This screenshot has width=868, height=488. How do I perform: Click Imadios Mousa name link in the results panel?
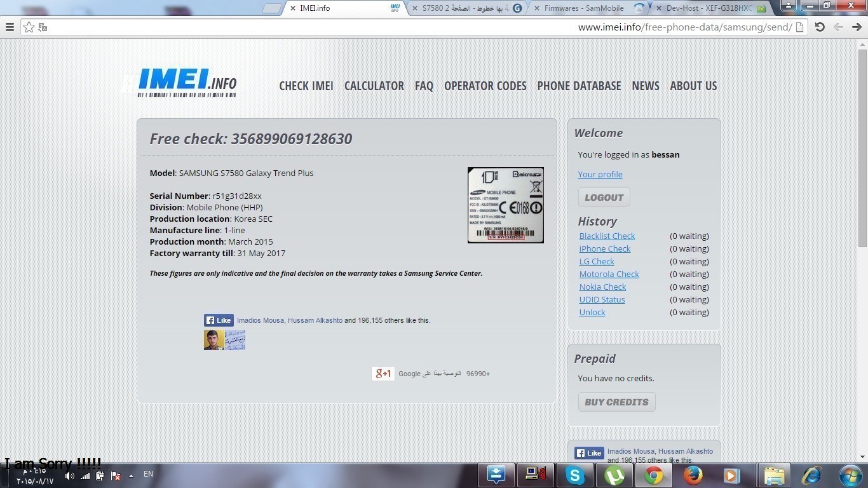point(261,320)
